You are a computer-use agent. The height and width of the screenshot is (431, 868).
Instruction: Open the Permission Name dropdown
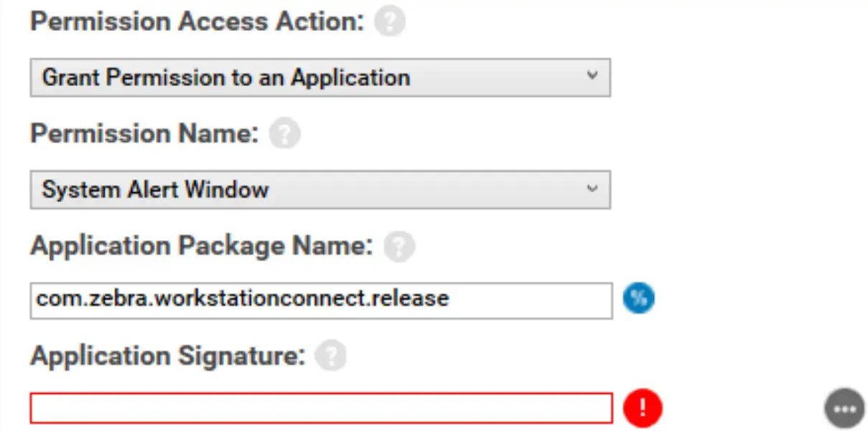tap(319, 189)
